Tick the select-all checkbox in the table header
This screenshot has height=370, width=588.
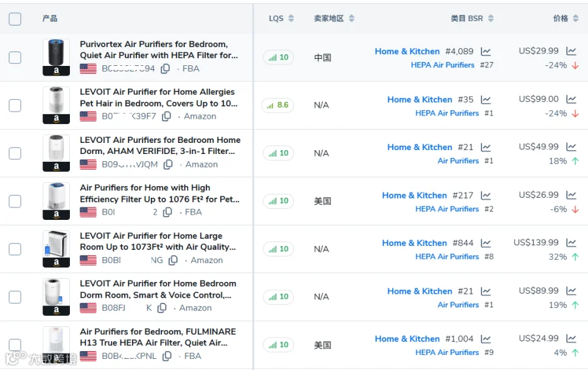click(x=15, y=19)
